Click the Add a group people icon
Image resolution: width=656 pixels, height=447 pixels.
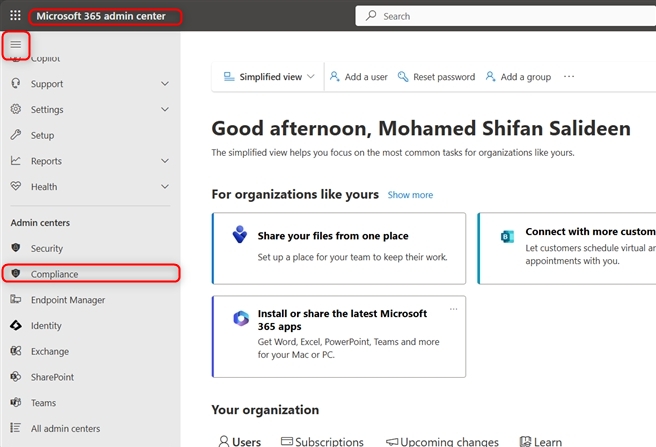(490, 77)
